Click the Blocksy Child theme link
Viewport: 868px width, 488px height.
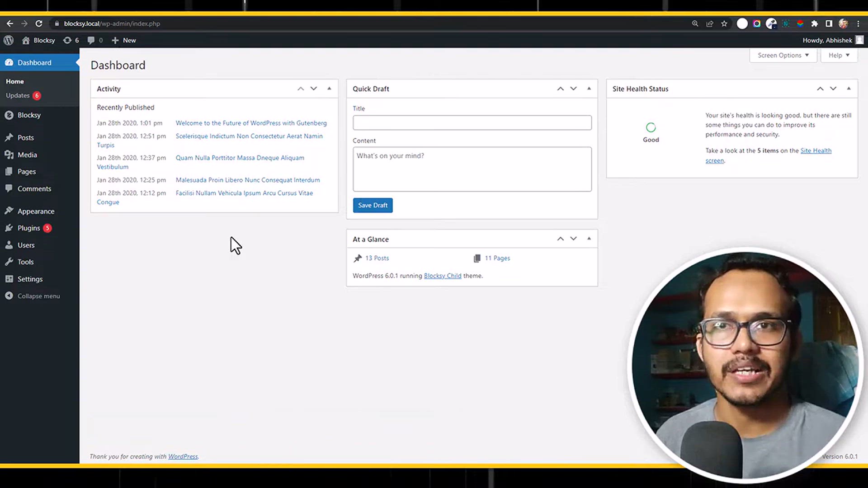(x=443, y=276)
